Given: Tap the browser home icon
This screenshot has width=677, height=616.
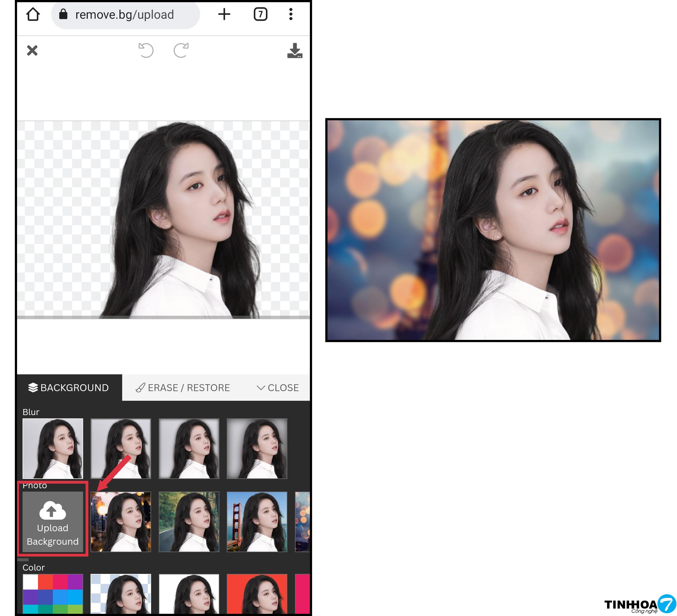Looking at the screenshot, I should (x=33, y=14).
